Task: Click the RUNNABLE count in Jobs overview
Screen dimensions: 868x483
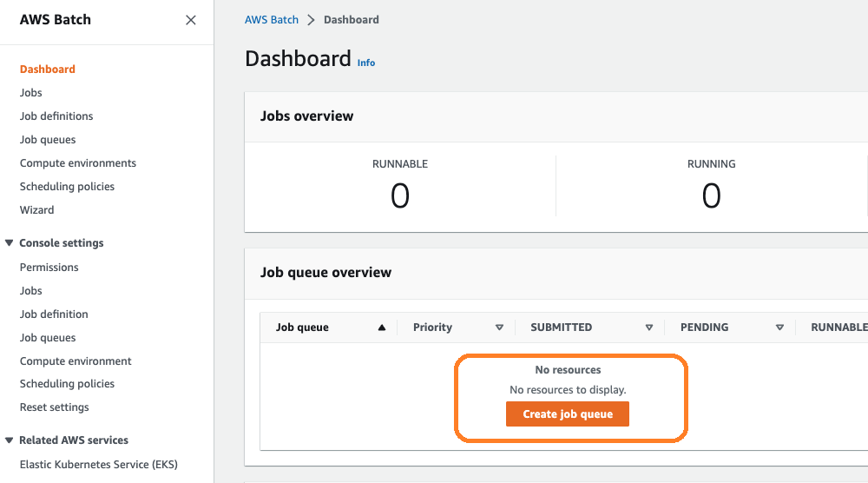Action: pos(399,195)
